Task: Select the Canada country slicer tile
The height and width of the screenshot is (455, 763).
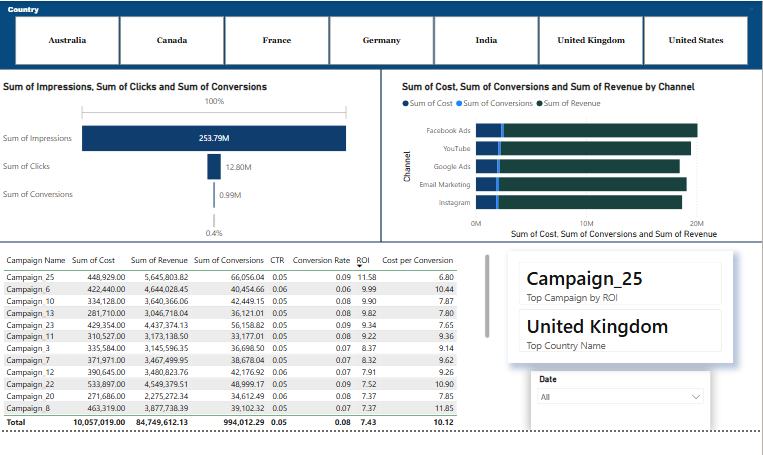Action: pos(172,40)
